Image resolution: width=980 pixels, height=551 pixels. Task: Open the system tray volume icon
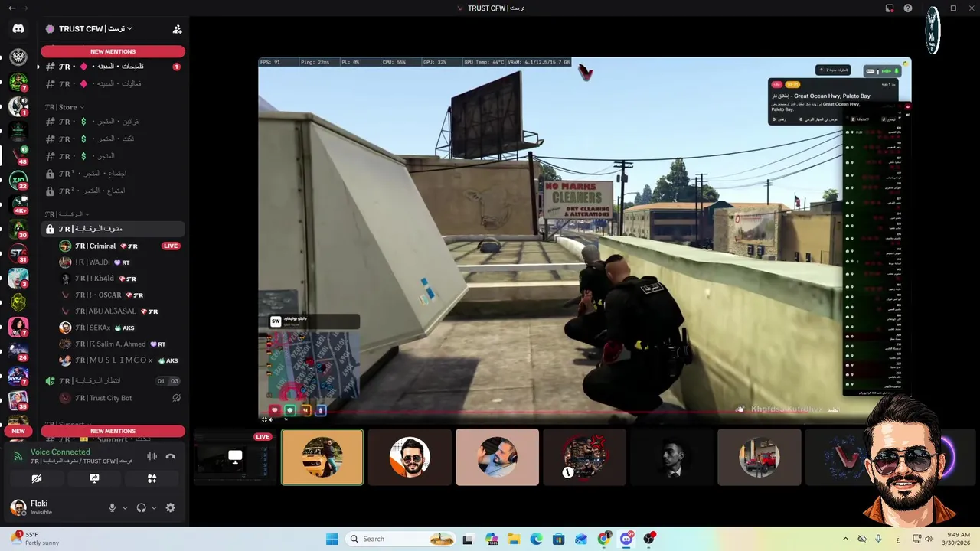[x=928, y=539]
